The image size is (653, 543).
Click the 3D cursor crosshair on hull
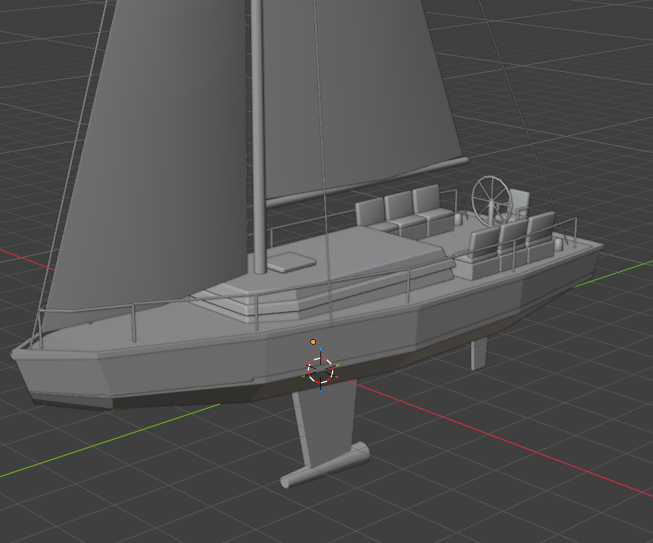pyautogui.click(x=320, y=370)
